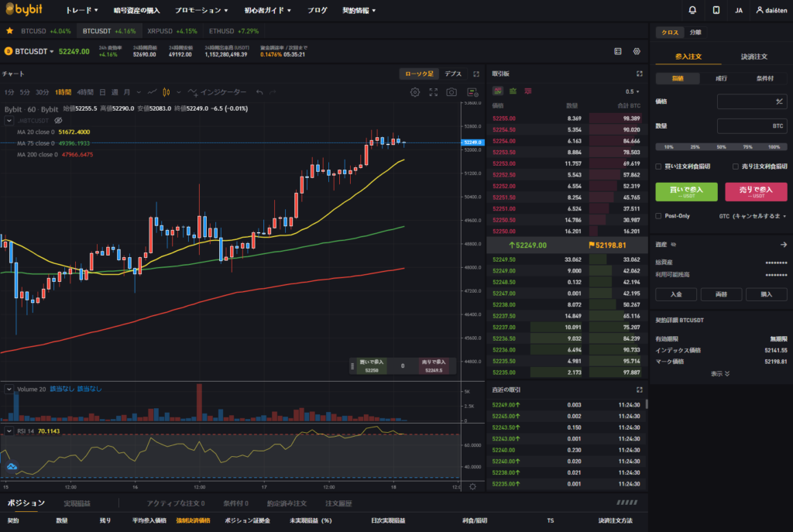Viewport: 793px width, 532px height.
Task: Click the green 買いで参入 button in order panel
Action: click(686, 192)
